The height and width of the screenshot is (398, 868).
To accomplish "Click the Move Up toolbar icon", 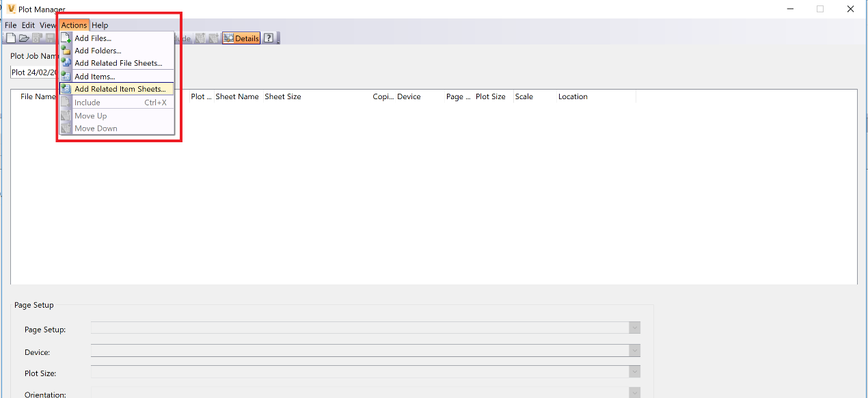I will pos(200,38).
